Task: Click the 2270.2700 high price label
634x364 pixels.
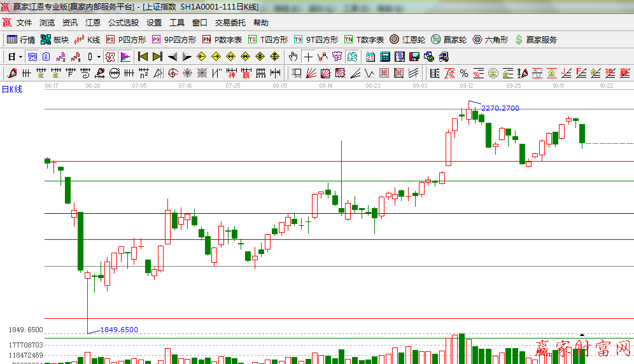Action: 500,108
